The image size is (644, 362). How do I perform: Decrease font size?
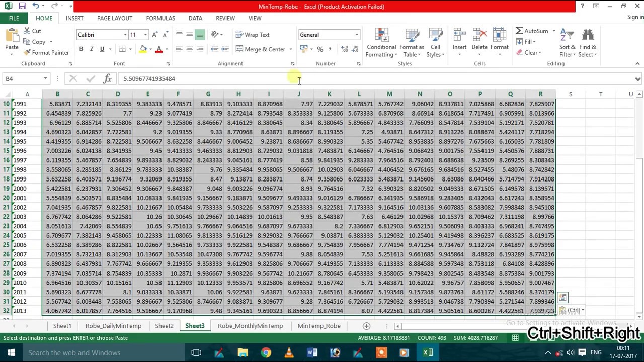(x=165, y=35)
